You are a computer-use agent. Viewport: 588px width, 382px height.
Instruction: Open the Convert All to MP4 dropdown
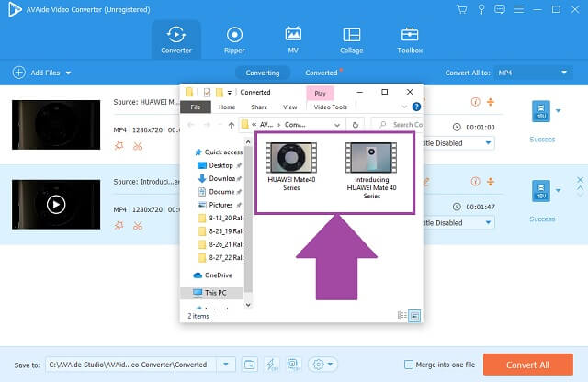pyautogui.click(x=533, y=73)
